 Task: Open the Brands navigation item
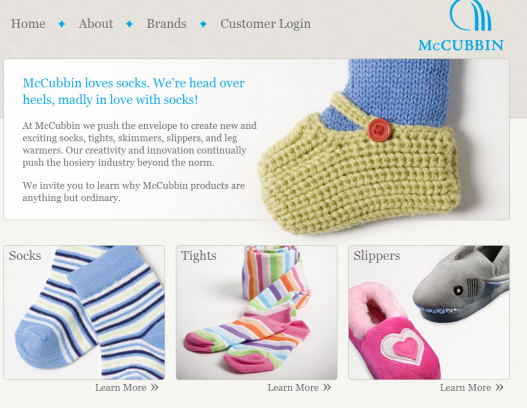166,24
